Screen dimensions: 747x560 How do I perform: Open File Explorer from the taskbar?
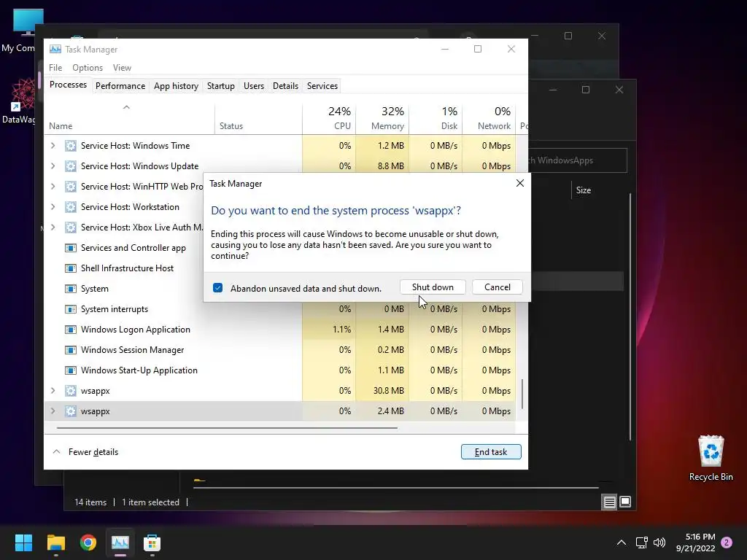[55, 542]
